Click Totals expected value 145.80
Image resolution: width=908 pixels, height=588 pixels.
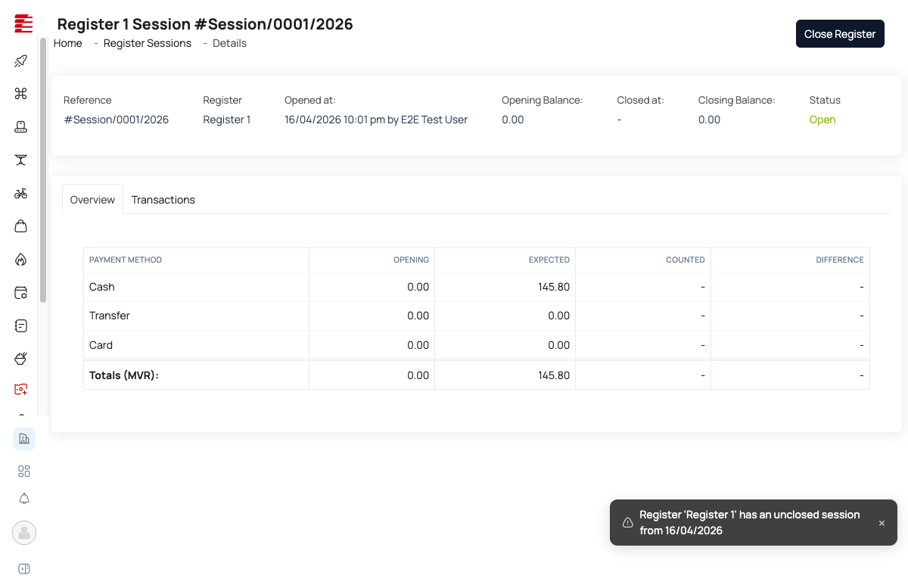(x=554, y=375)
